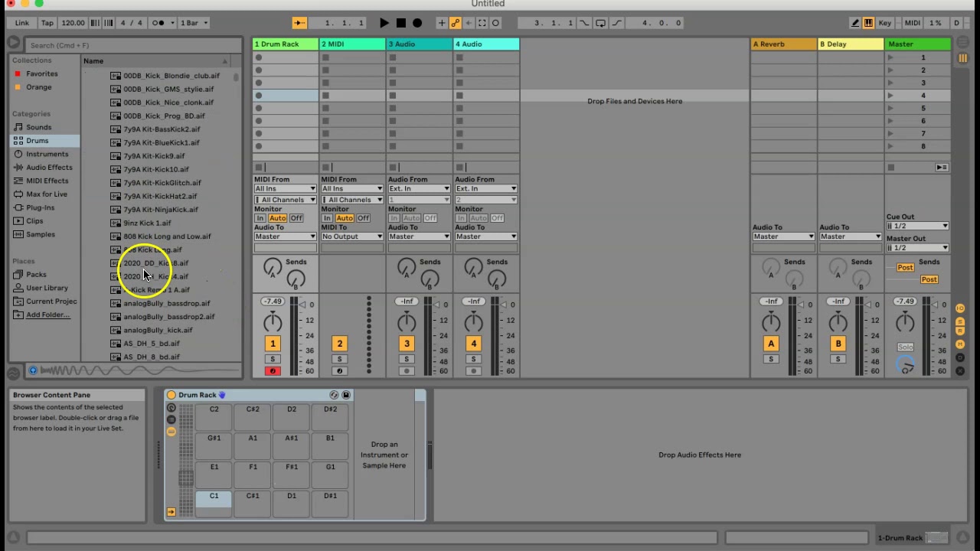Open the Sounds category
The width and height of the screenshot is (980, 551).
pyautogui.click(x=39, y=127)
